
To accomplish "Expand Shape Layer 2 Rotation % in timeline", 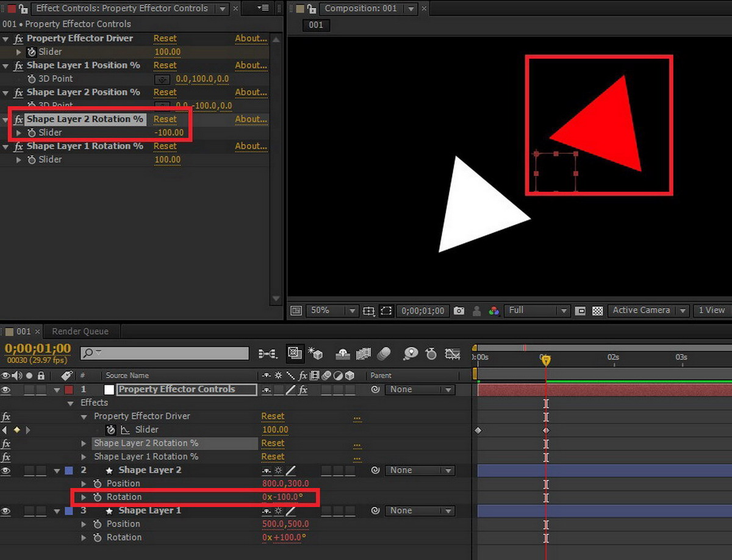I will tap(84, 443).
